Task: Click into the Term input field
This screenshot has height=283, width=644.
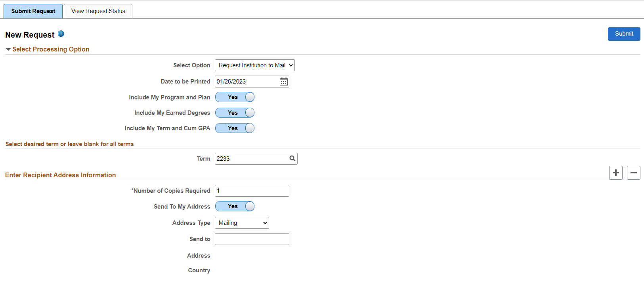Action: coord(251,159)
